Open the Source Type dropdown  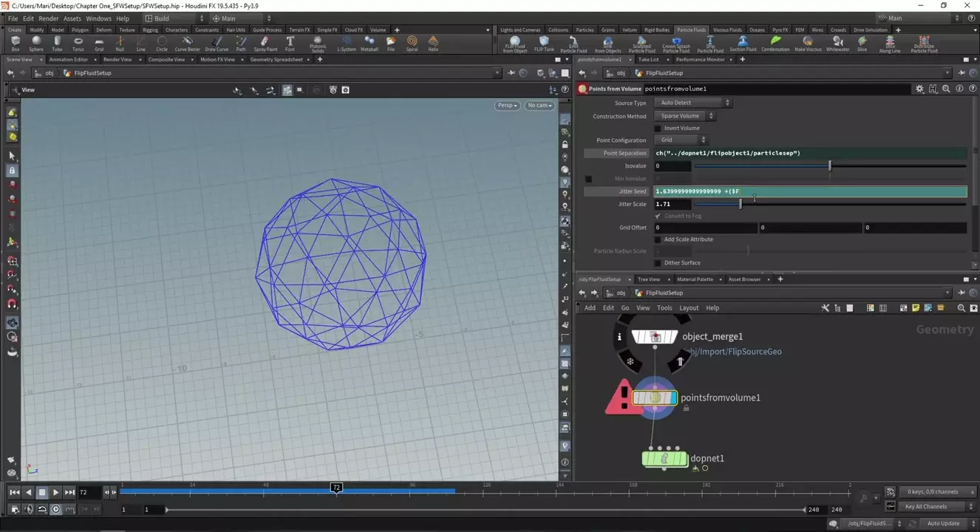[x=693, y=103]
